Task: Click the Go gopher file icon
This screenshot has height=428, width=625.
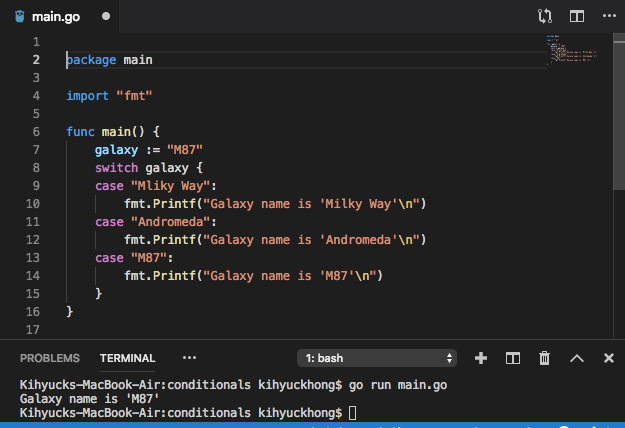Action: click(20, 16)
